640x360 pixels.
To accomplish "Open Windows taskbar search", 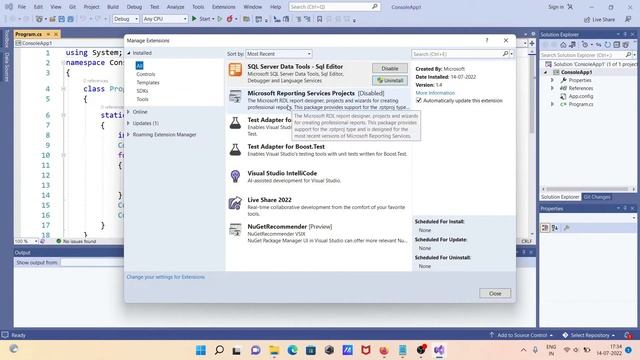I will click(x=219, y=350).
